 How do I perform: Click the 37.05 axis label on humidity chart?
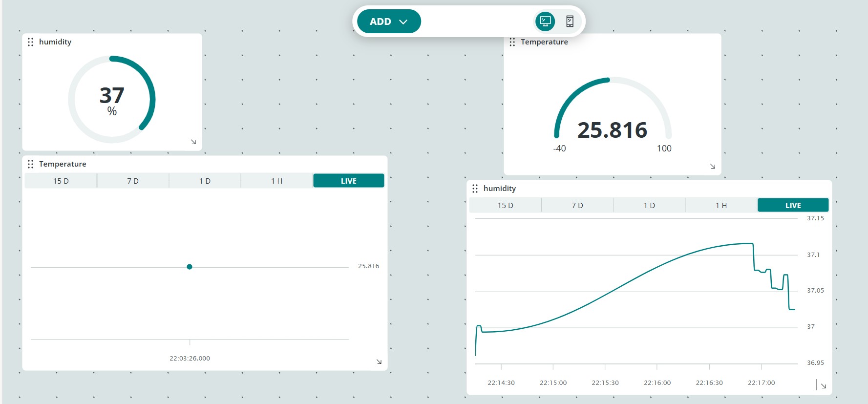click(816, 291)
